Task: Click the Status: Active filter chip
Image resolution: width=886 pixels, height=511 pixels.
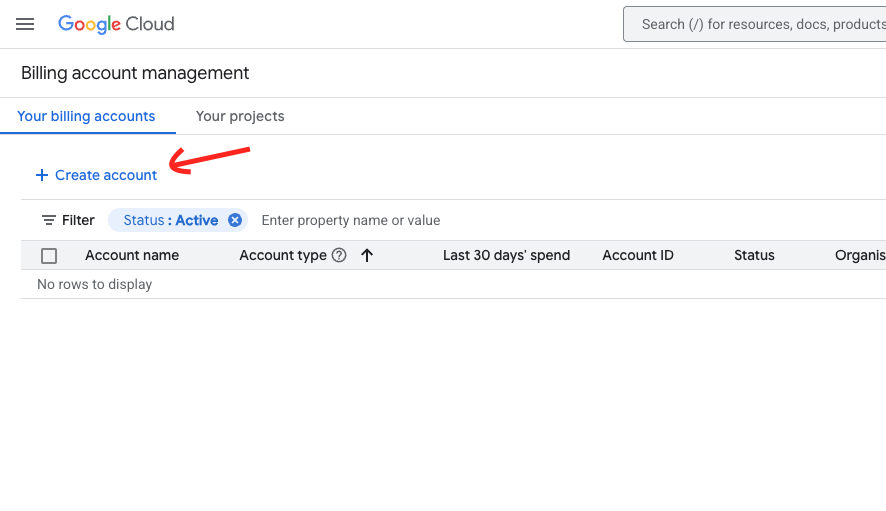Action: (x=170, y=220)
